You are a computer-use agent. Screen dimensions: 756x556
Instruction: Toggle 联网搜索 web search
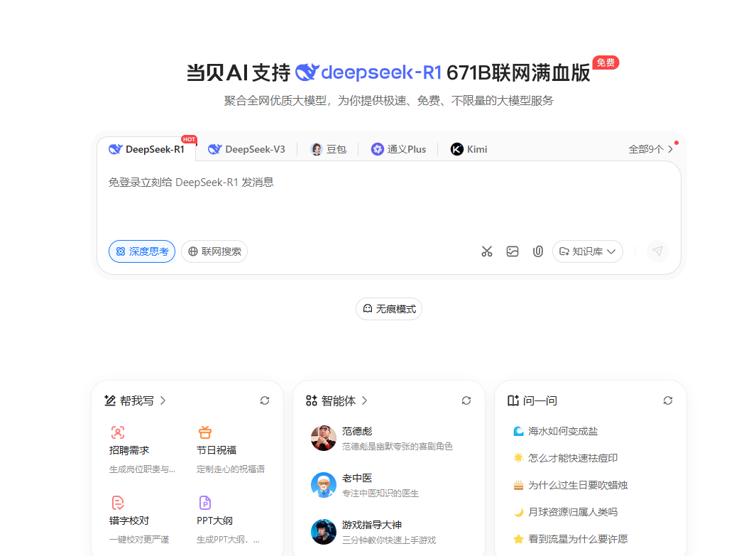coord(214,251)
